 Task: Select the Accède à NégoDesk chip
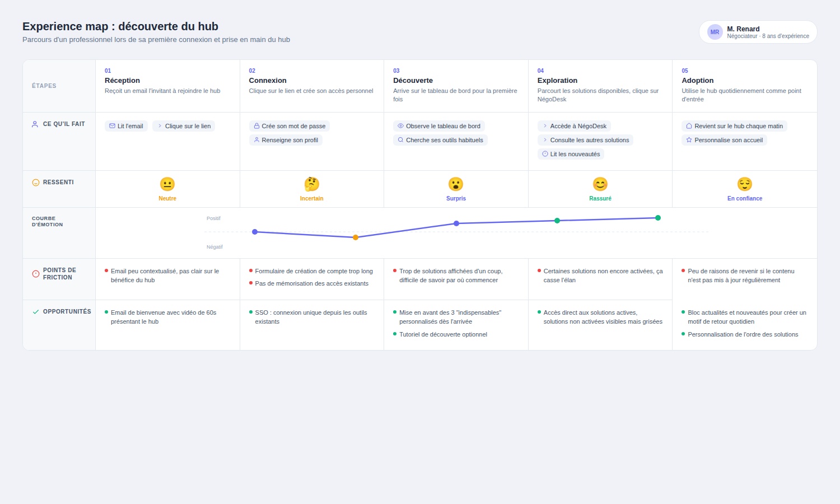pos(574,126)
